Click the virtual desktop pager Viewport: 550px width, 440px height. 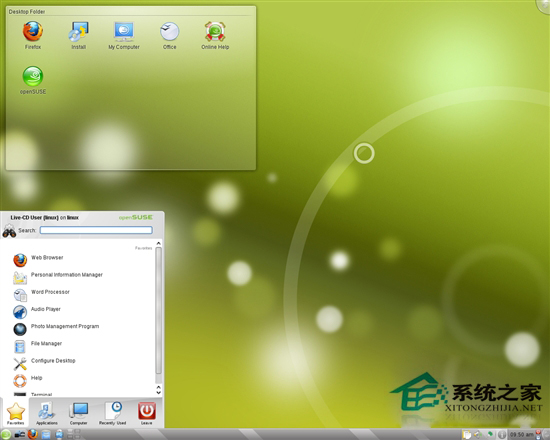(x=74, y=434)
